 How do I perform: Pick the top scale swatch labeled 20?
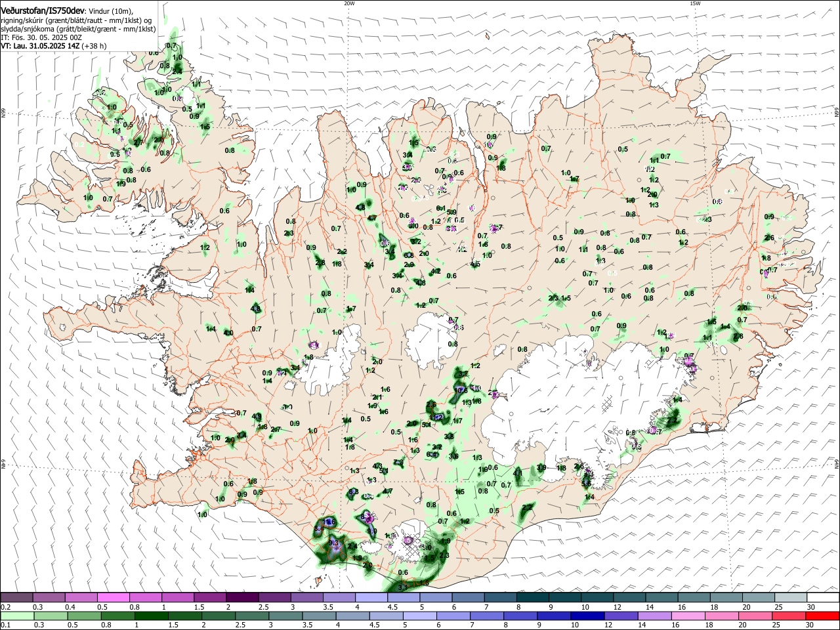coord(759,597)
